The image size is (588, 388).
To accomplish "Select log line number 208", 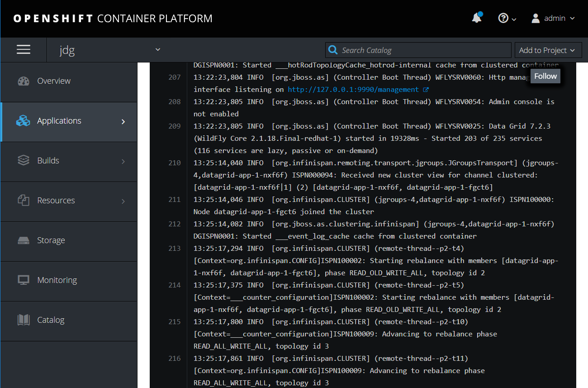I will pos(175,102).
